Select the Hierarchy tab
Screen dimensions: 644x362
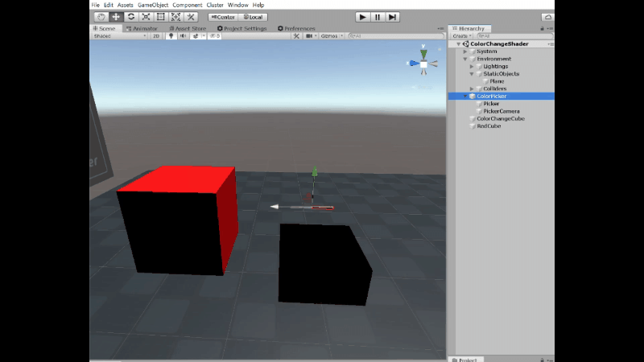pos(469,28)
